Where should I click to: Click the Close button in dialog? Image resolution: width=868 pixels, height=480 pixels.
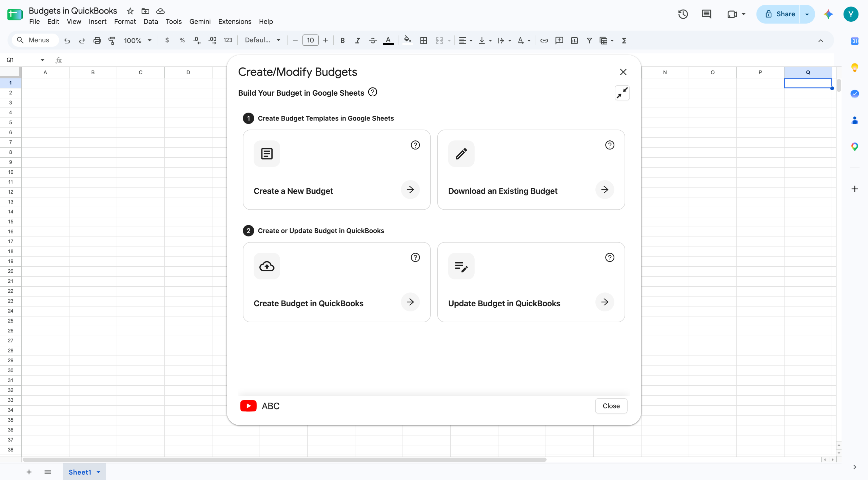point(611,406)
